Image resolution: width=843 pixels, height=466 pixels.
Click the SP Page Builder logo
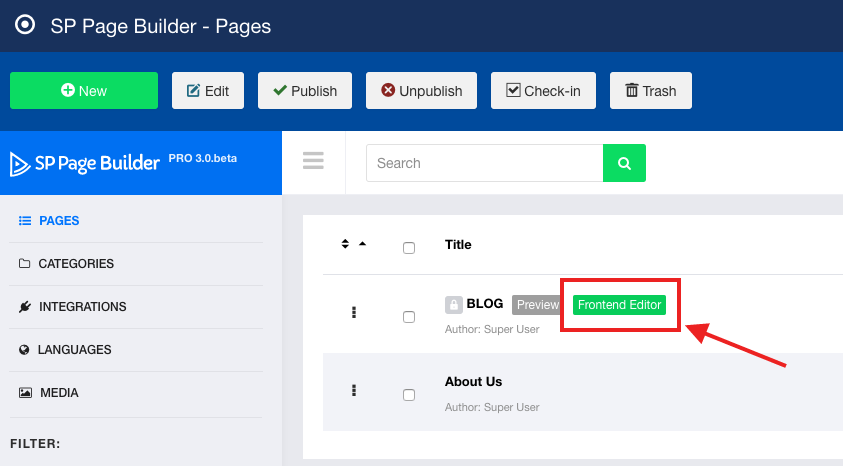click(x=85, y=163)
